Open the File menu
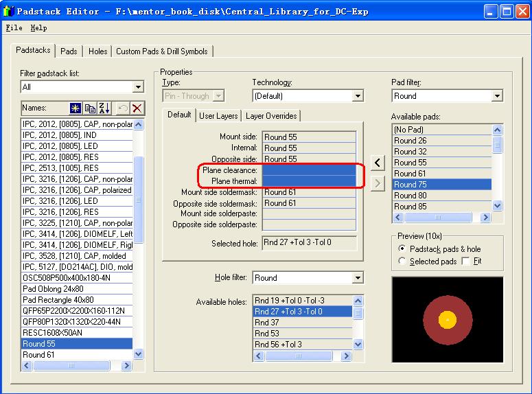Image resolution: width=532 pixels, height=394 pixels. (14, 27)
